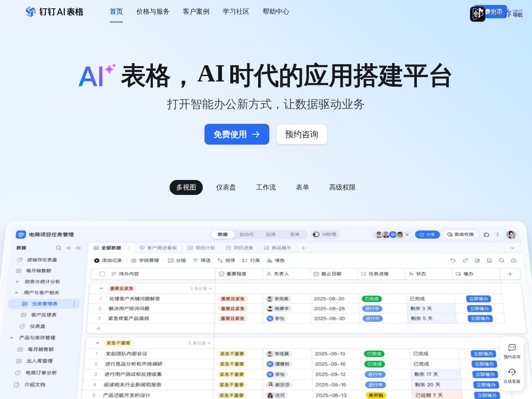Switch to the 自动化 mode pill

point(247,234)
